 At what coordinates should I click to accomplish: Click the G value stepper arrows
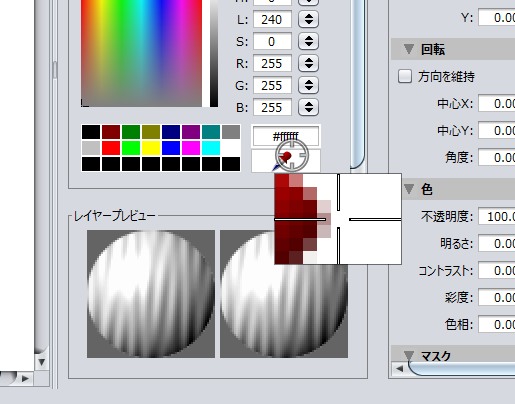click(x=308, y=85)
